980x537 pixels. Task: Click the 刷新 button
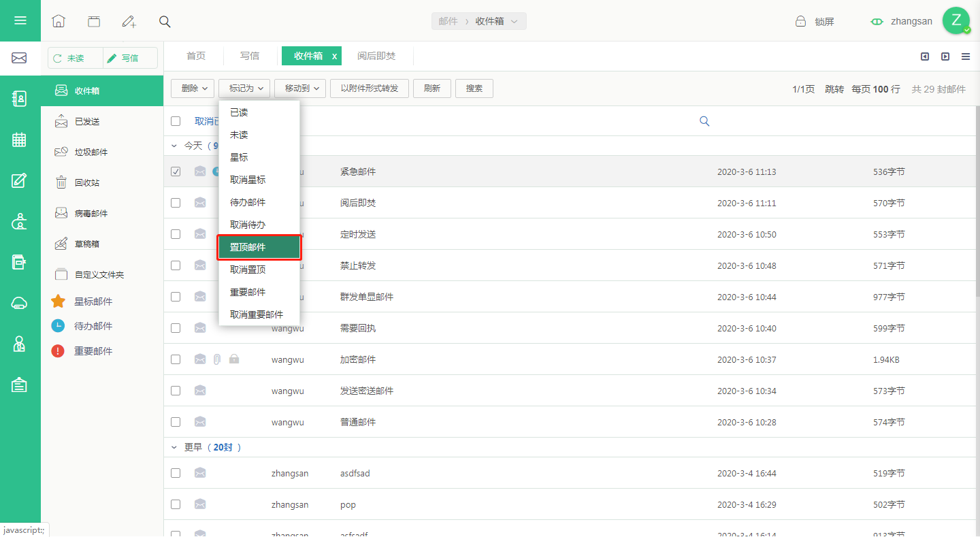(x=432, y=88)
